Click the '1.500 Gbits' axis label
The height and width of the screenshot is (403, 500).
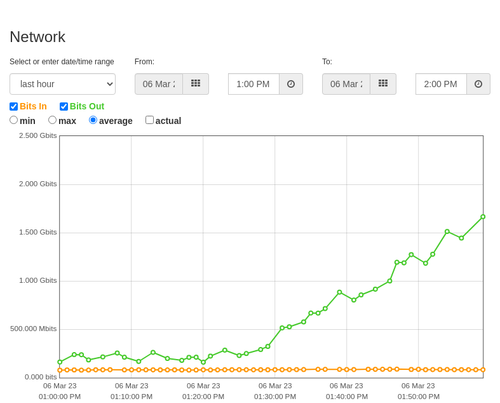(38, 232)
